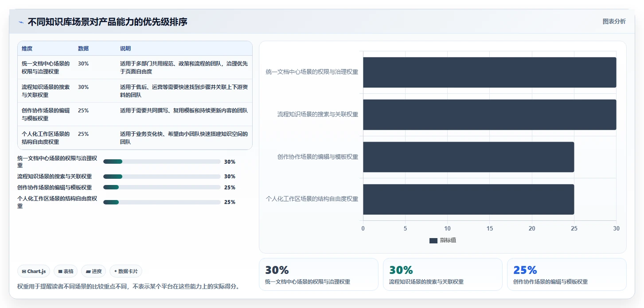
Task: Select the Chart.js tag chip
Action: tap(34, 271)
